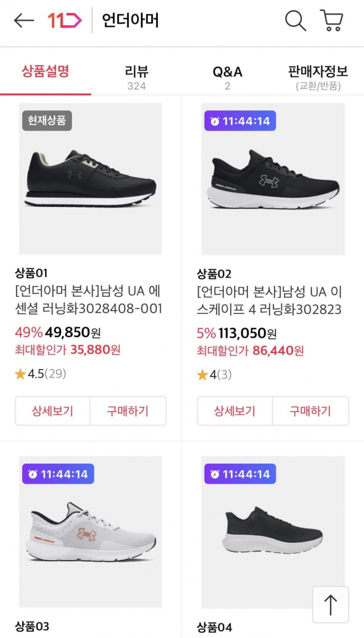Open search with the magnifier icon
This screenshot has width=364, height=638.
tap(296, 20)
